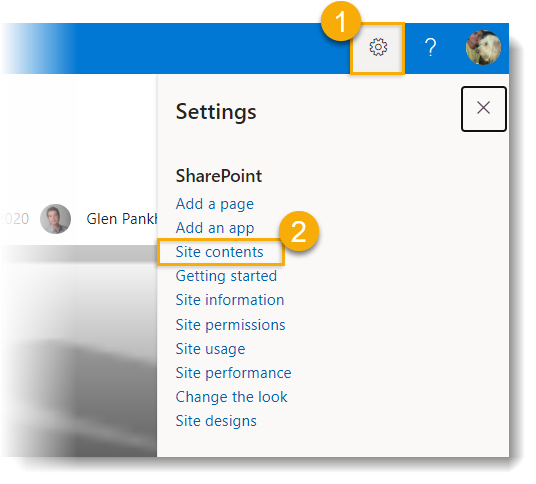The height and width of the screenshot is (484, 536).
Task: Click Glen Pankhurst's avatar photo
Action: (55, 219)
